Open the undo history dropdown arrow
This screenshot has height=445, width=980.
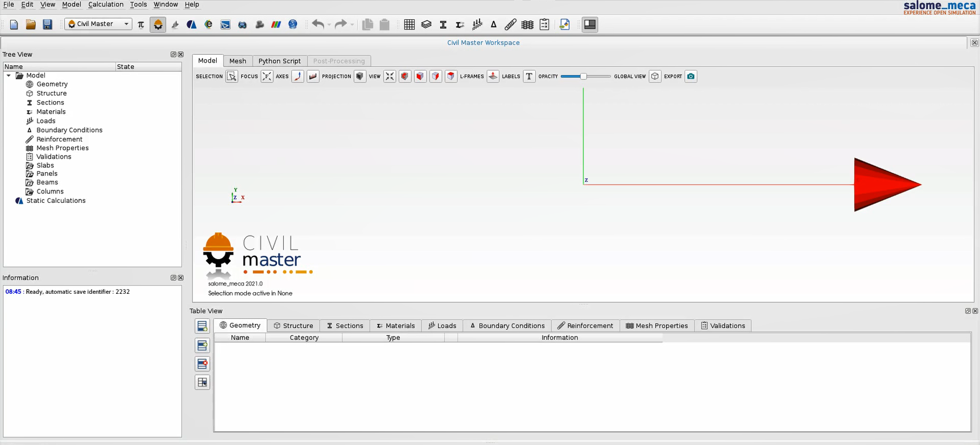(x=329, y=24)
